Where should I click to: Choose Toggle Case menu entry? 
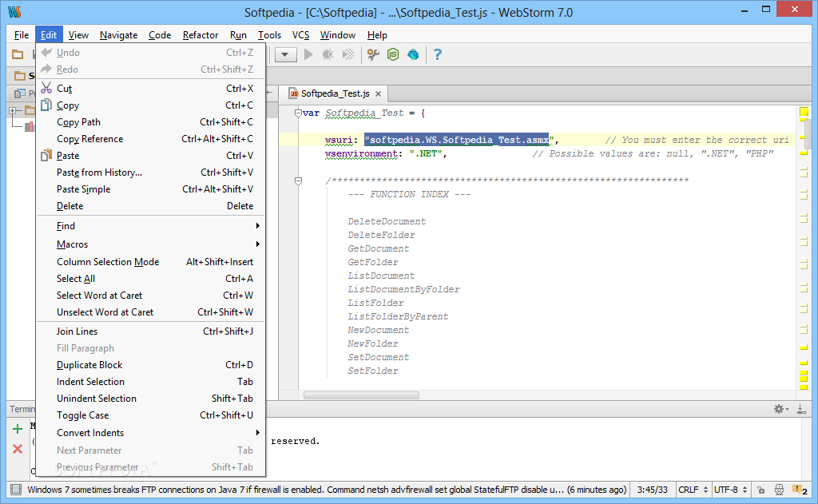tap(151, 415)
